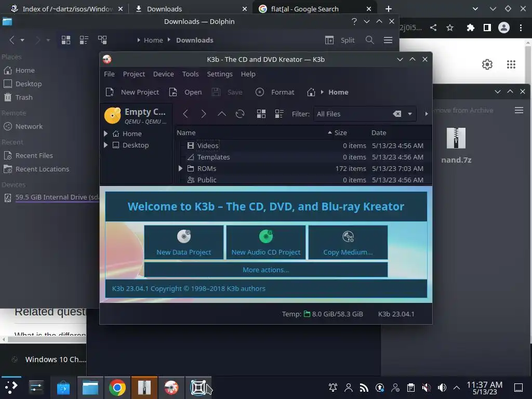The width and height of the screenshot is (532, 399).
Task: Open Dolphin back history dropdown arrow
Action: 22,40
